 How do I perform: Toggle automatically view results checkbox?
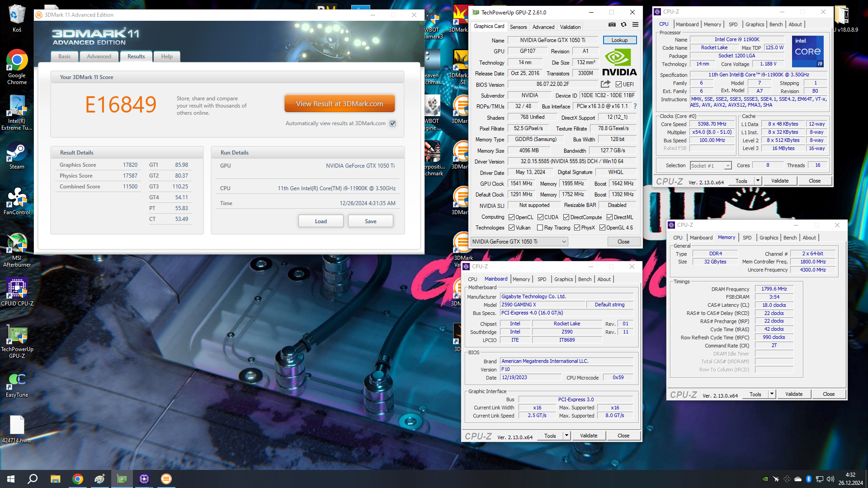(392, 123)
